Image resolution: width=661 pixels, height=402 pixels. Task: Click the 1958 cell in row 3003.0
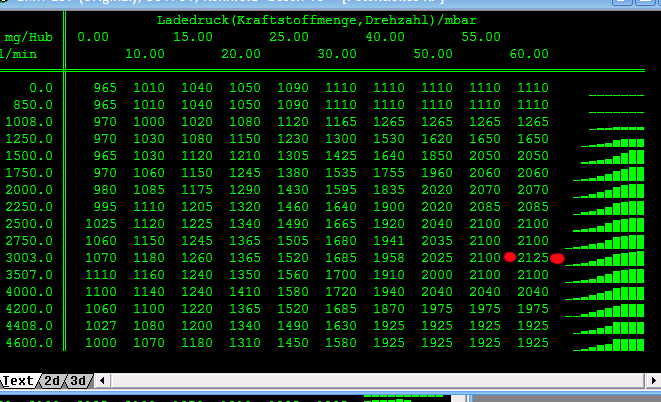click(x=389, y=258)
